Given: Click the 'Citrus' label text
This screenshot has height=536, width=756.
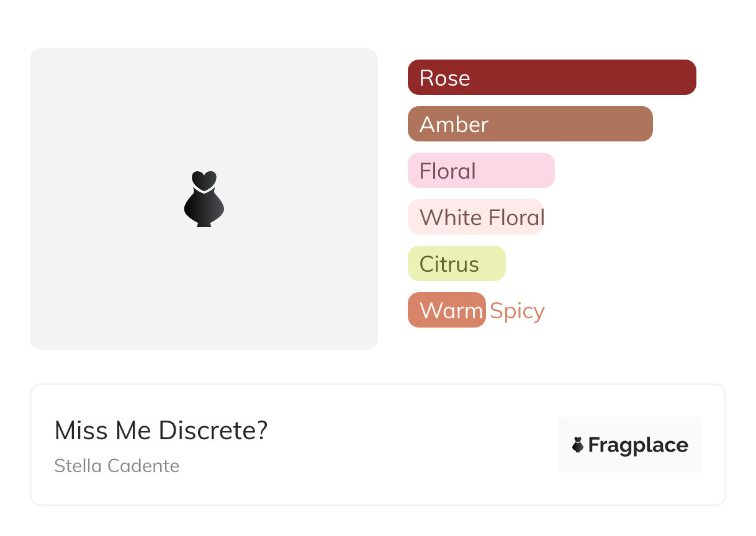Looking at the screenshot, I should click(449, 264).
